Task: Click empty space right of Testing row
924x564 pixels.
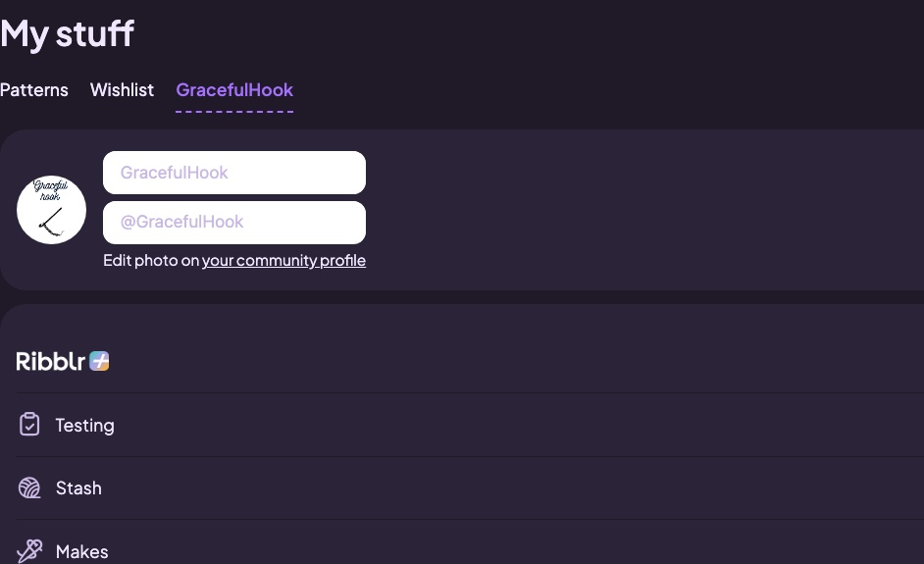Action: 519,425
